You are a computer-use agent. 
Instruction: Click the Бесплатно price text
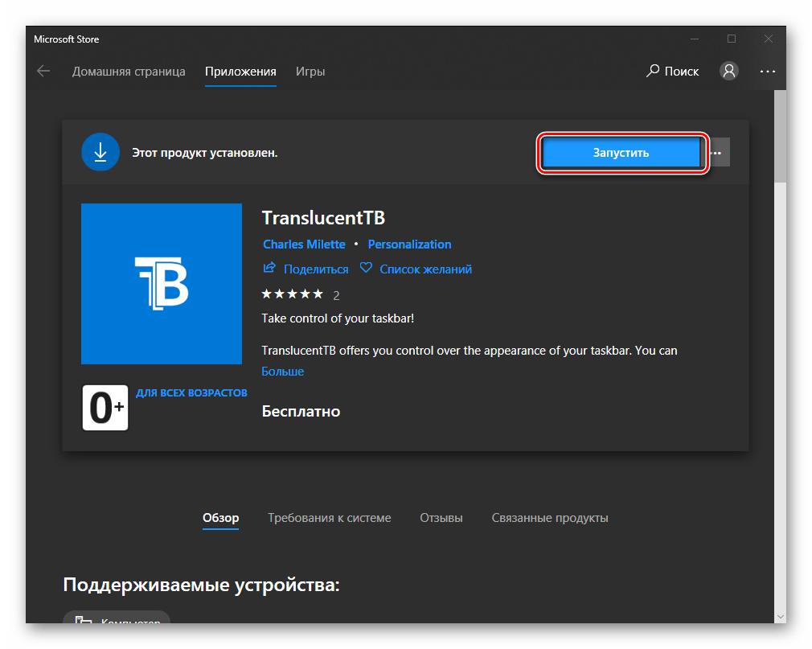coord(301,411)
